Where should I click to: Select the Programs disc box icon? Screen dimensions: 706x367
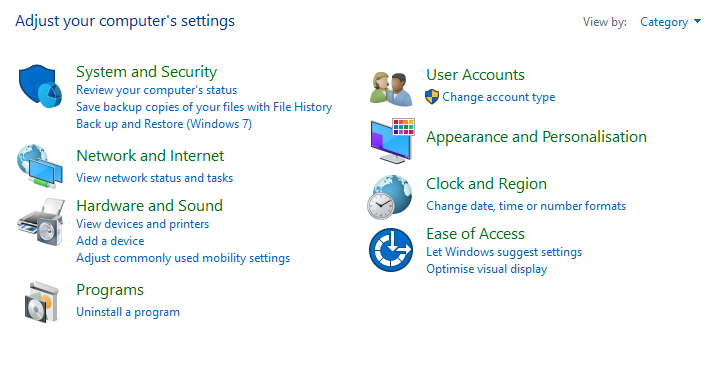pos(42,302)
